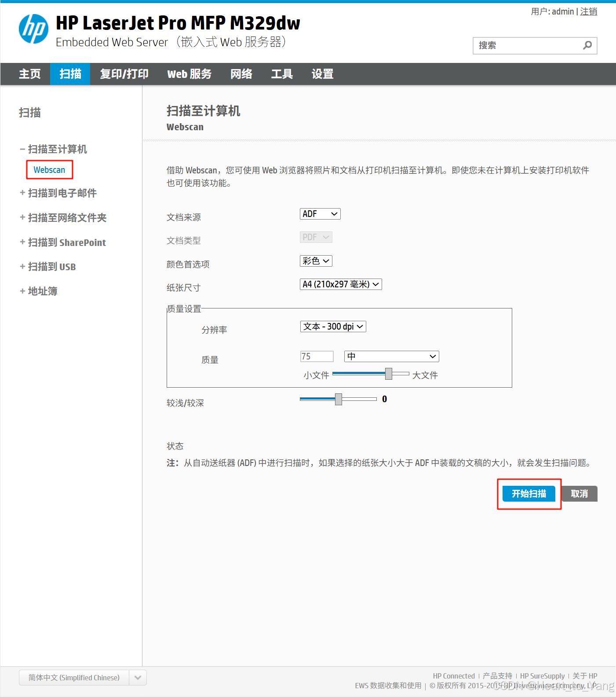Click the language selector chevron arrow
Image resolution: width=616 pixels, height=697 pixels.
click(x=138, y=678)
